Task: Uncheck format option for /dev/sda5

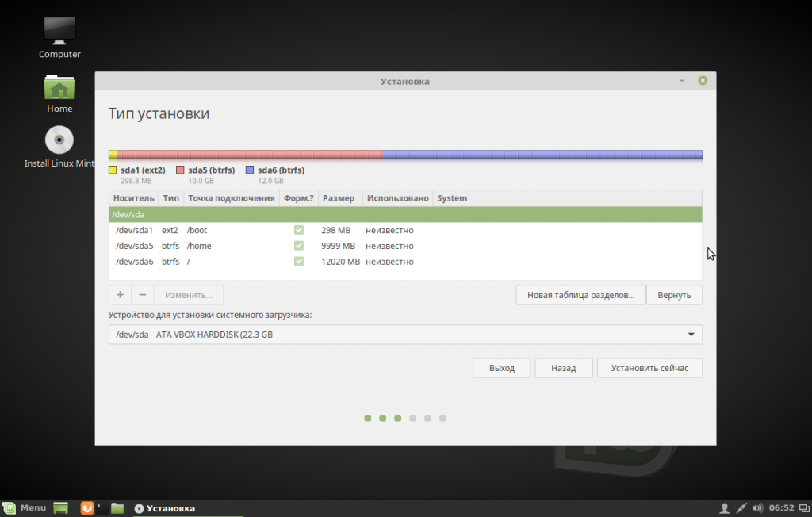Action: coord(299,246)
